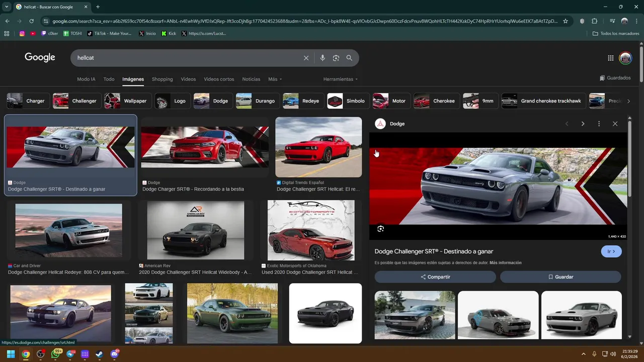Open Telegram from the taskbar

[70, 354]
